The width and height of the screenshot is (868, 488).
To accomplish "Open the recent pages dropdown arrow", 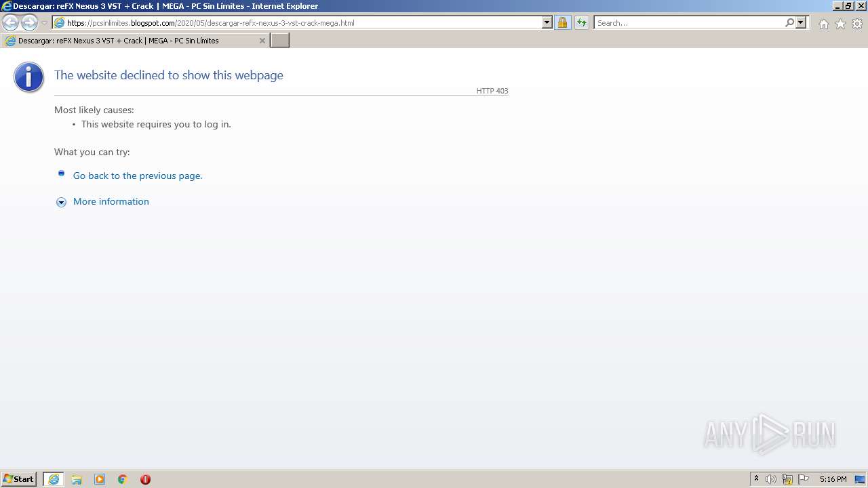I will point(44,23).
